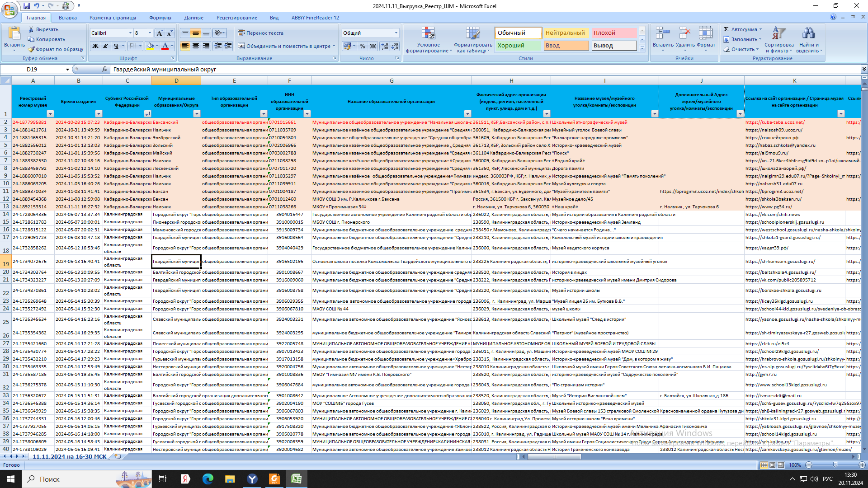Viewport: 868px width, 488px height.
Task: Open the Формулы ribbon tab
Action: click(x=160, y=18)
